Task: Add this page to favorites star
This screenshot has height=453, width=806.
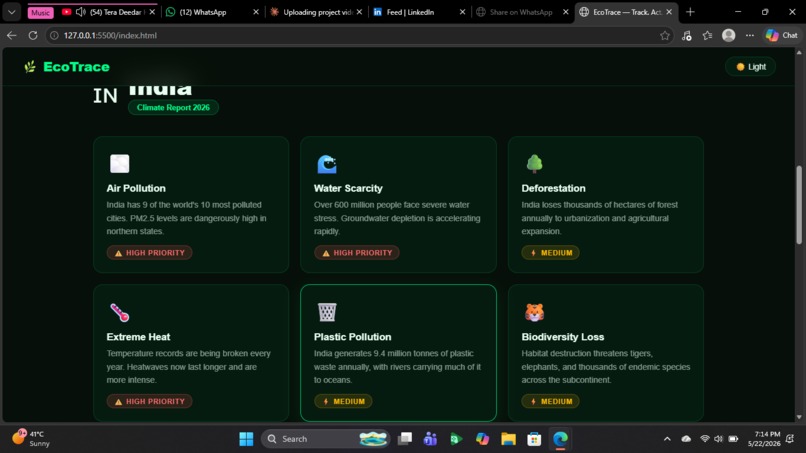Action: coord(665,35)
